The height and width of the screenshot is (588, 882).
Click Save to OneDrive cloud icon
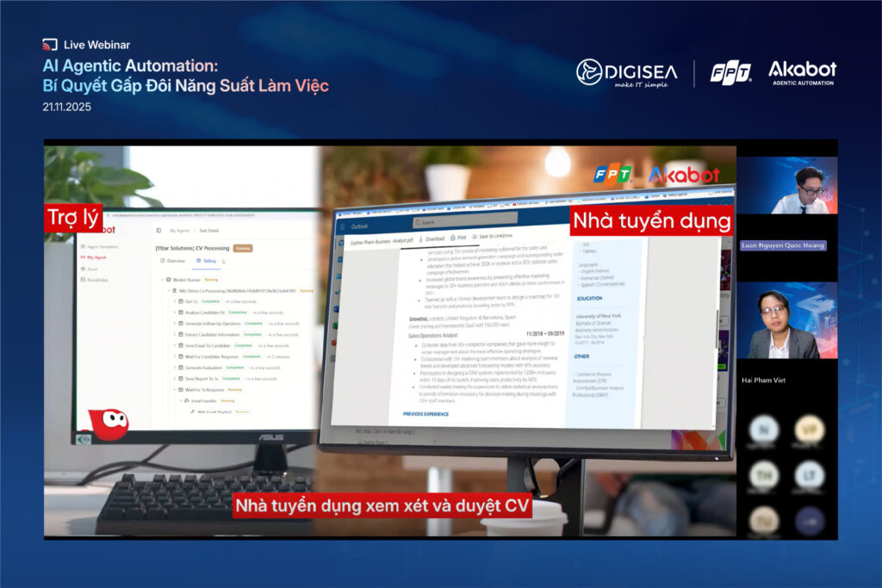475,237
